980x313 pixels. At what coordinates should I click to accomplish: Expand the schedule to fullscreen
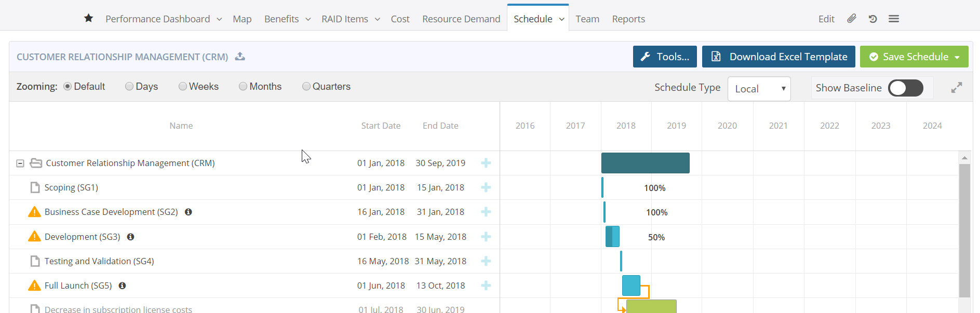[x=956, y=88]
